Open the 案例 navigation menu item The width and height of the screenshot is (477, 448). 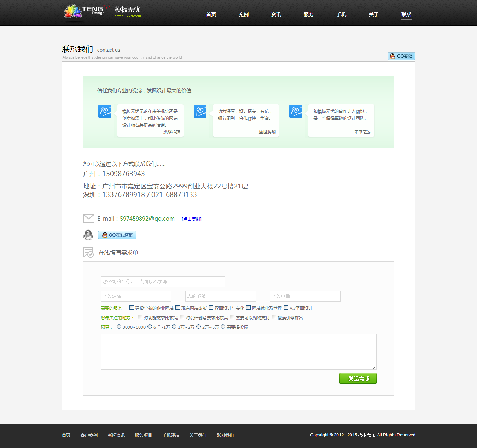tap(244, 14)
